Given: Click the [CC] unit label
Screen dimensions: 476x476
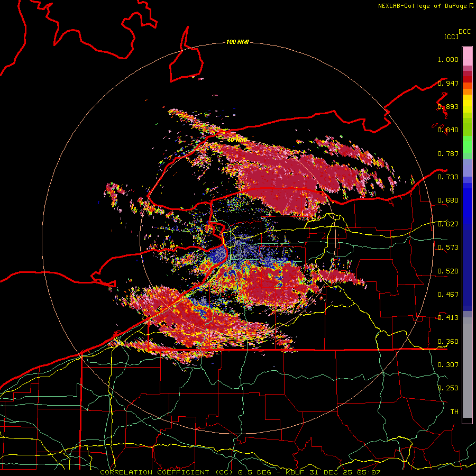Looking at the screenshot, I should click(451, 36).
